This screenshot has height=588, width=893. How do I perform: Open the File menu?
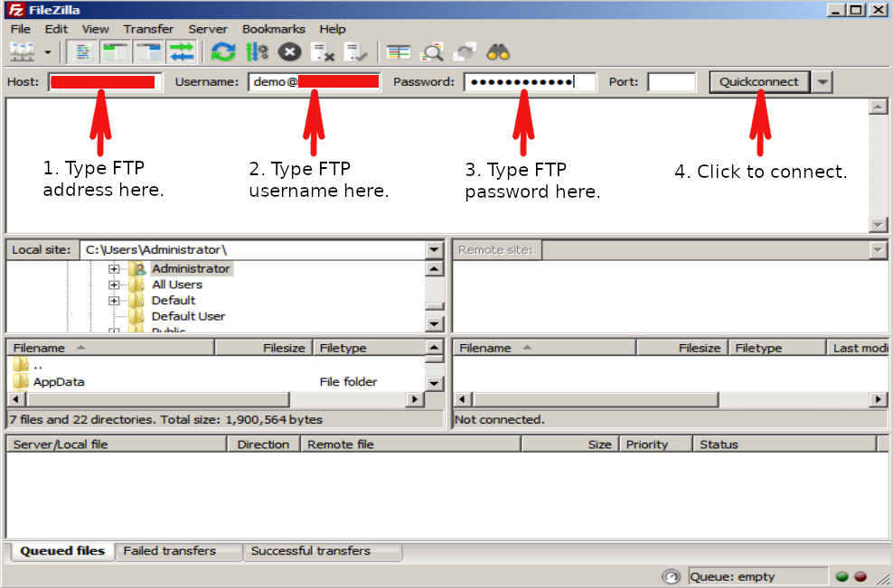point(21,29)
